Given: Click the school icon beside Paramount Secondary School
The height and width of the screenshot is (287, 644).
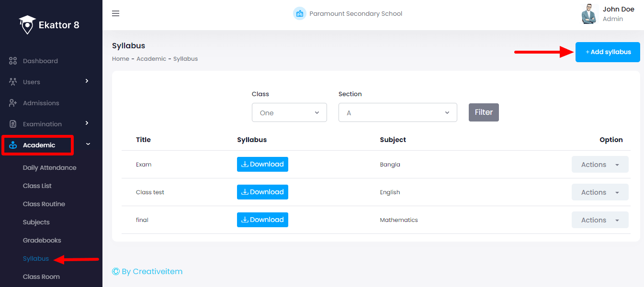Looking at the screenshot, I should point(300,13).
